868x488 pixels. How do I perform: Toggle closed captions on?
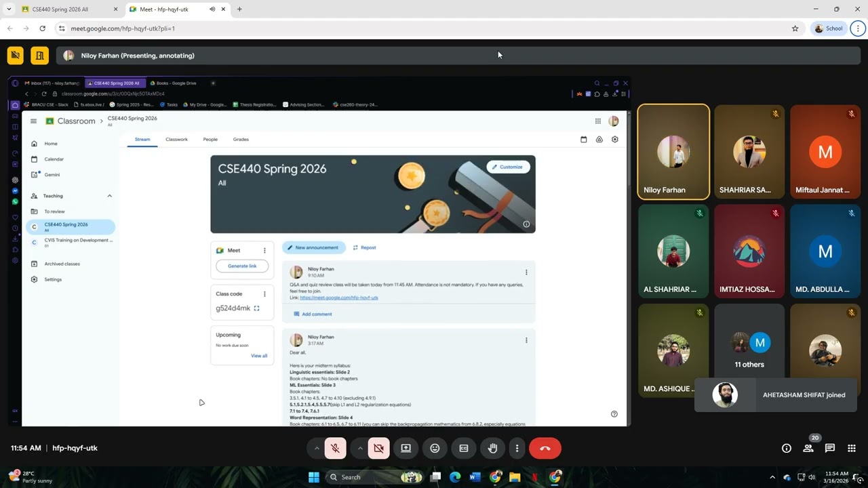(464, 448)
